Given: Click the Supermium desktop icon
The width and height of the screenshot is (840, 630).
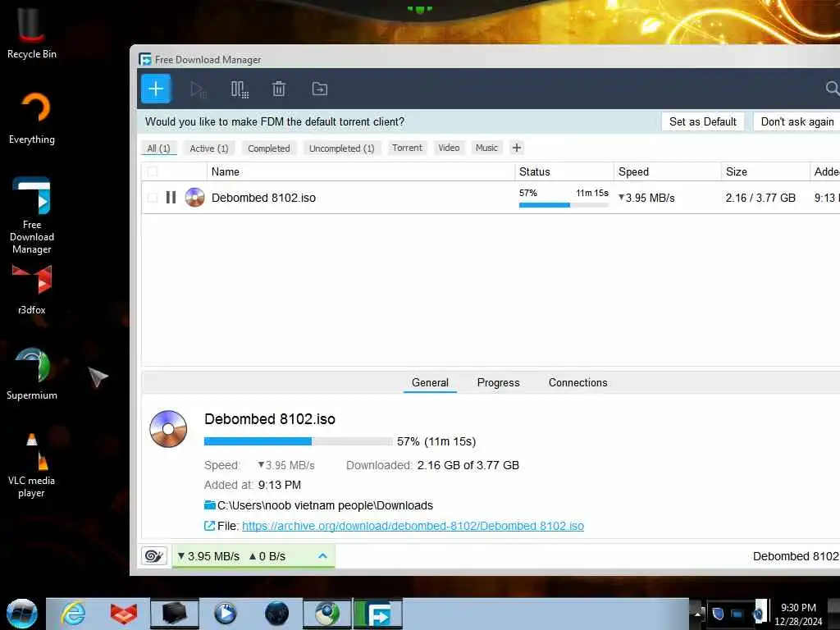Looking at the screenshot, I should [x=32, y=374].
